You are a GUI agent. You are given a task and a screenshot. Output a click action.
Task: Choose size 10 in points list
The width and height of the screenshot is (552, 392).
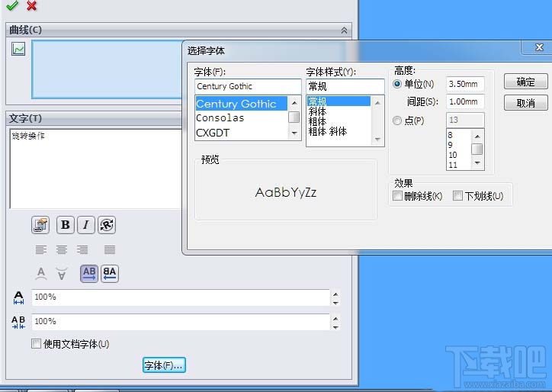coord(459,155)
